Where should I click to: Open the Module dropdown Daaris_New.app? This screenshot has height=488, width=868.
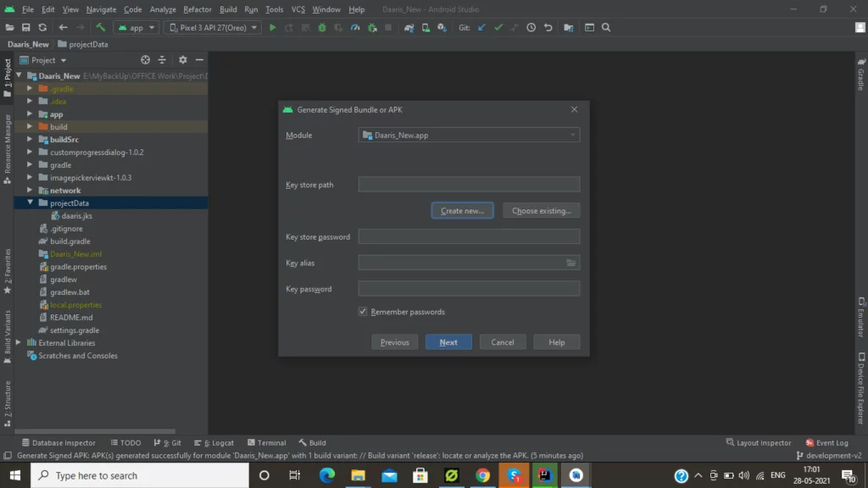(469, 136)
